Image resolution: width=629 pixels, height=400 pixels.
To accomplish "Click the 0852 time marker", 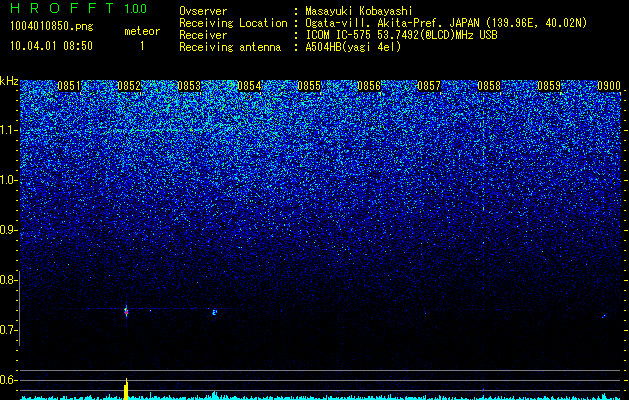I will 129,86.
